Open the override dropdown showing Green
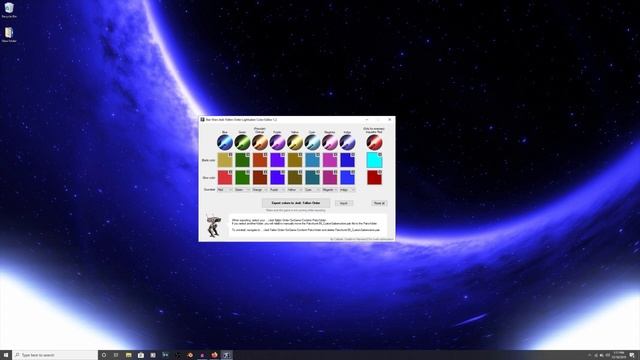 pos(242,190)
